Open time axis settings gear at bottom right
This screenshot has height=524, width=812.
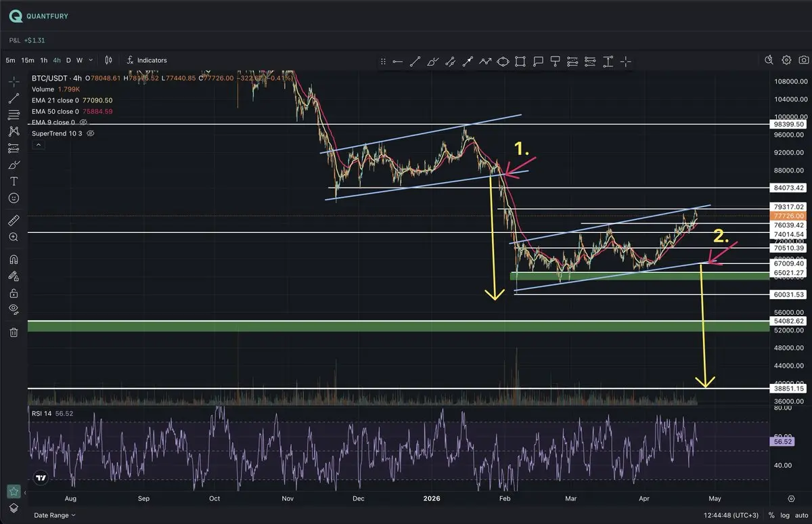tap(791, 498)
